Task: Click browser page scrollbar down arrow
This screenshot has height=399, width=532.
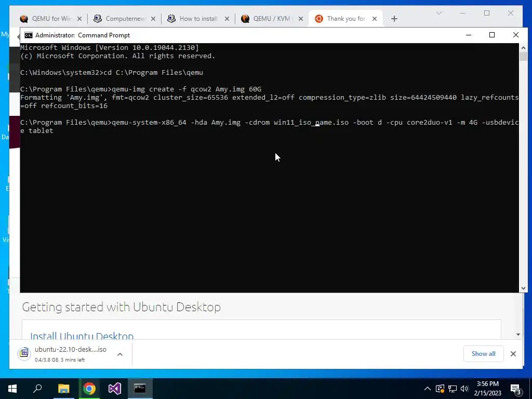Action: (518, 335)
